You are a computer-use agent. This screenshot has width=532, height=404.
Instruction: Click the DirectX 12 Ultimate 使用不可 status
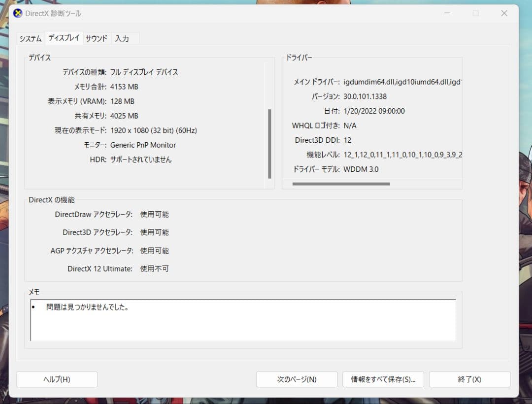click(x=154, y=269)
